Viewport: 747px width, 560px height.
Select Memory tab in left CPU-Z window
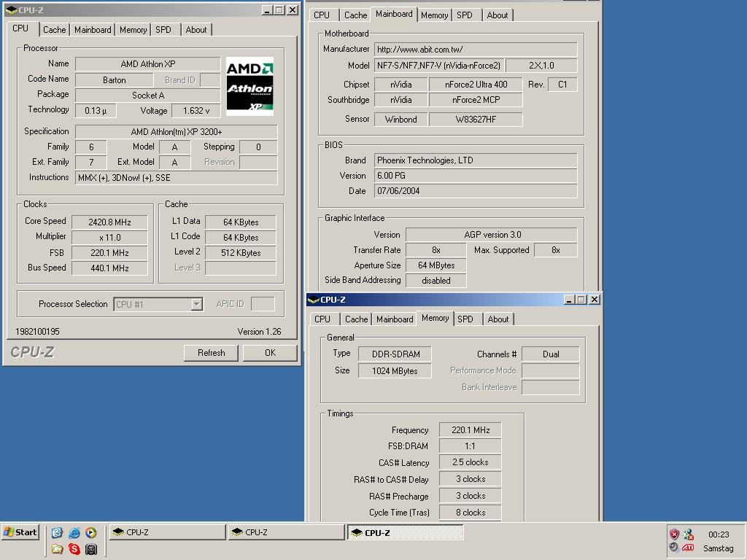click(133, 29)
